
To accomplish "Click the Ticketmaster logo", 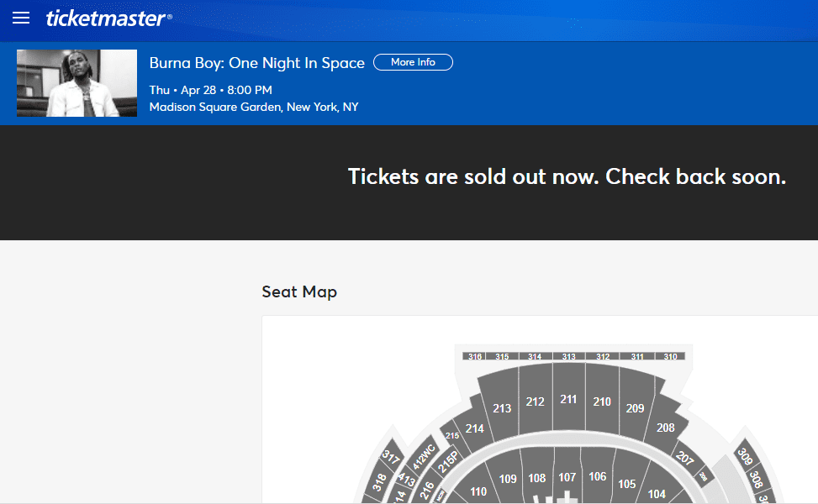I will click(x=108, y=18).
